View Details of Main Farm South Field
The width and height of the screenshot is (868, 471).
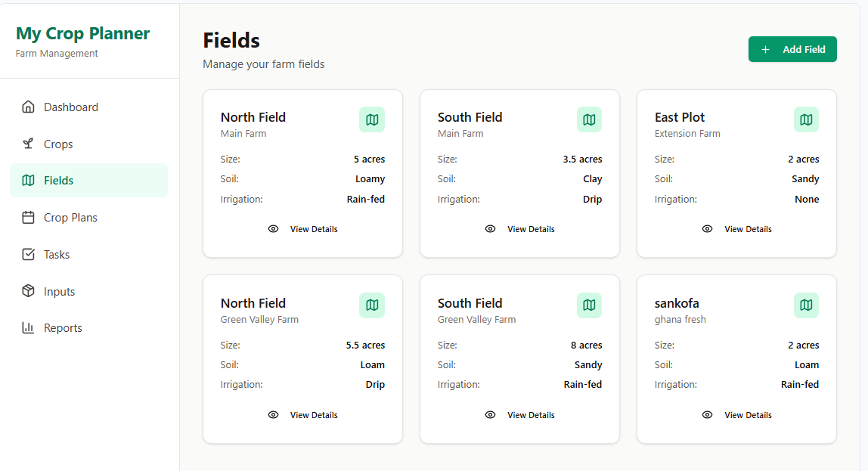click(519, 229)
